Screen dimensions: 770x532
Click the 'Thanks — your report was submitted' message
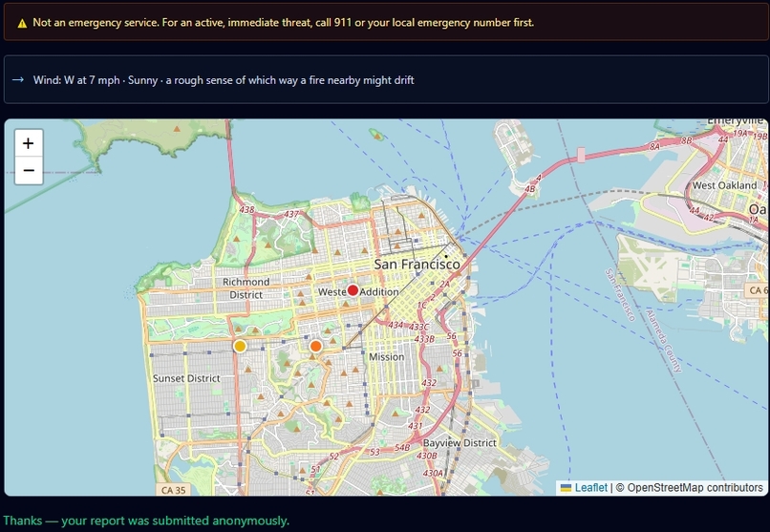point(146,521)
